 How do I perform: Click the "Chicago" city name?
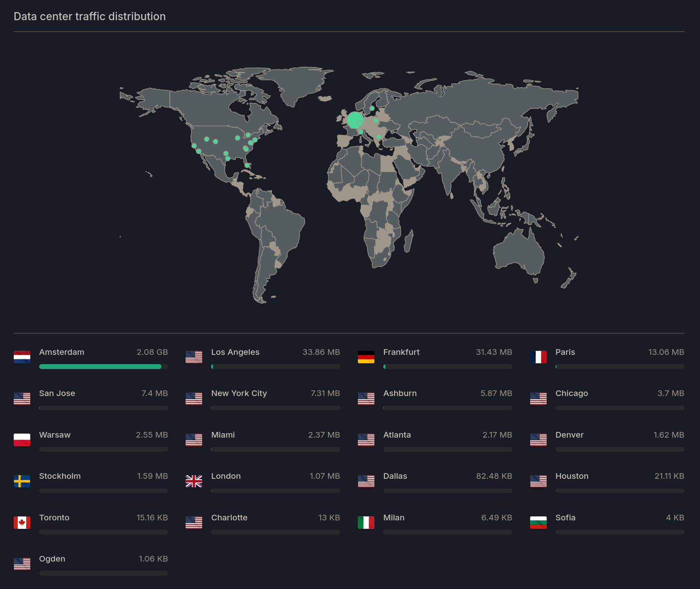point(572,393)
